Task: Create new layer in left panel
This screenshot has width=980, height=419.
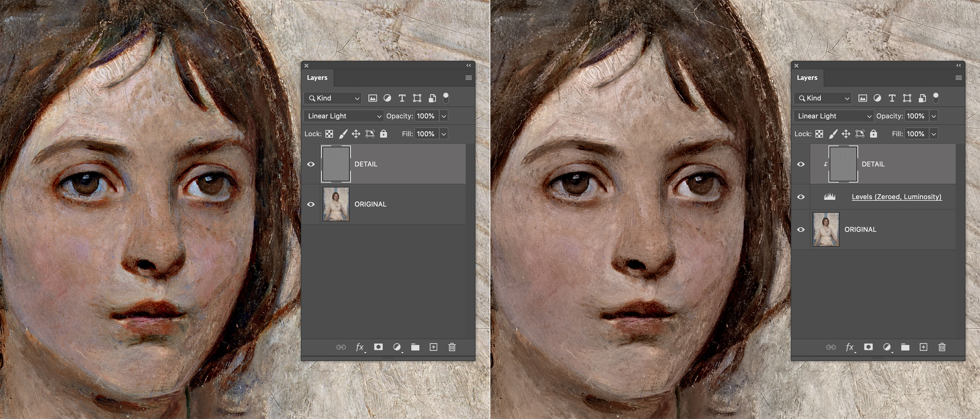Action: (433, 347)
